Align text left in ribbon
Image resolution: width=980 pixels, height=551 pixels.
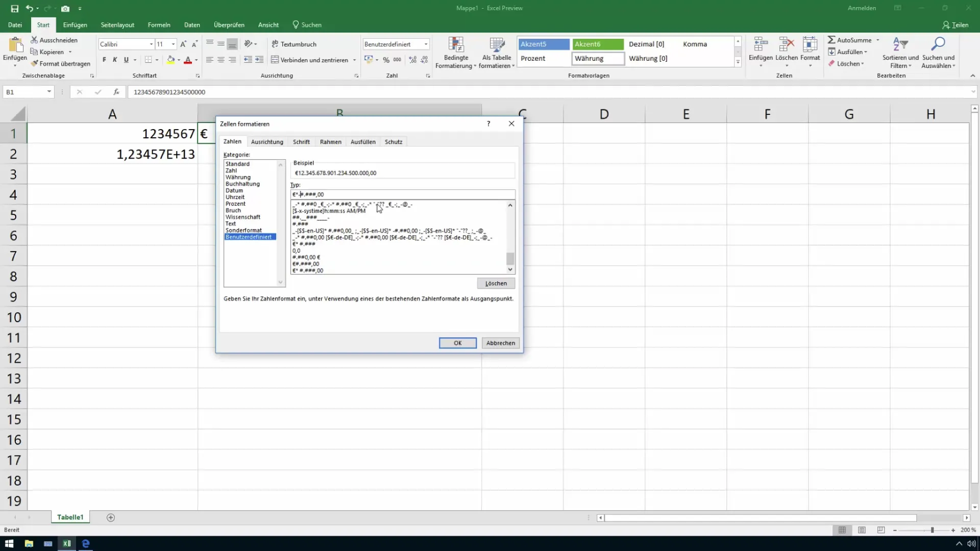209,60
